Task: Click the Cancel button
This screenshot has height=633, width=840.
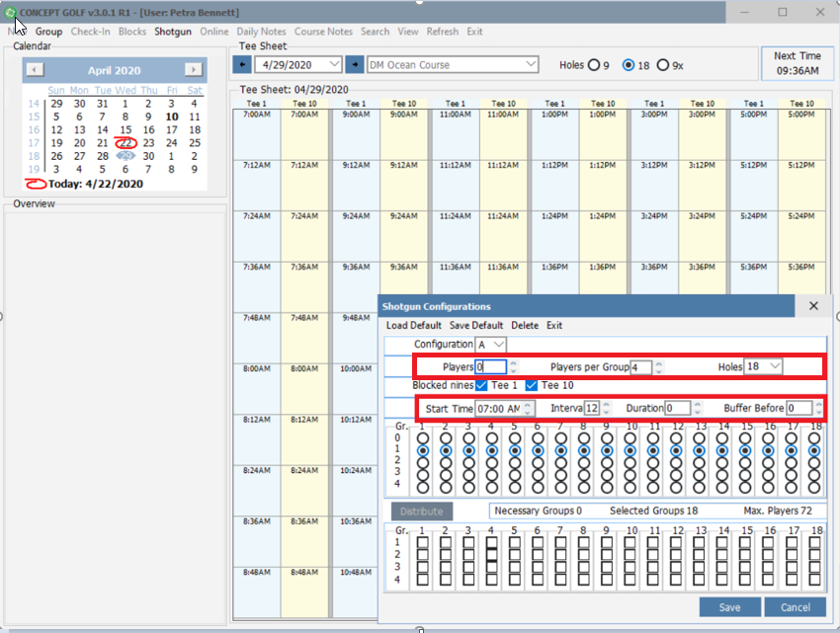Action: coord(795,607)
